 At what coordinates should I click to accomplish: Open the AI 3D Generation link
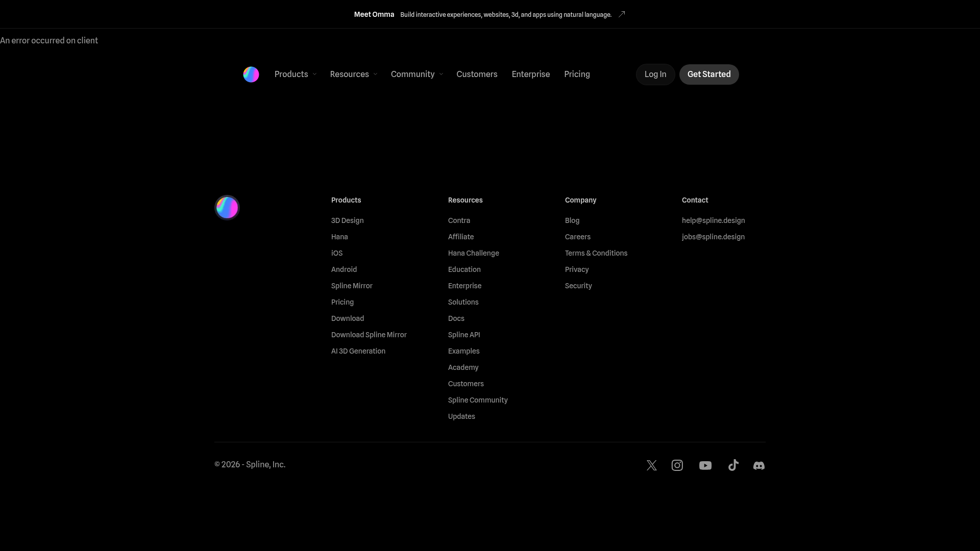[x=358, y=351]
